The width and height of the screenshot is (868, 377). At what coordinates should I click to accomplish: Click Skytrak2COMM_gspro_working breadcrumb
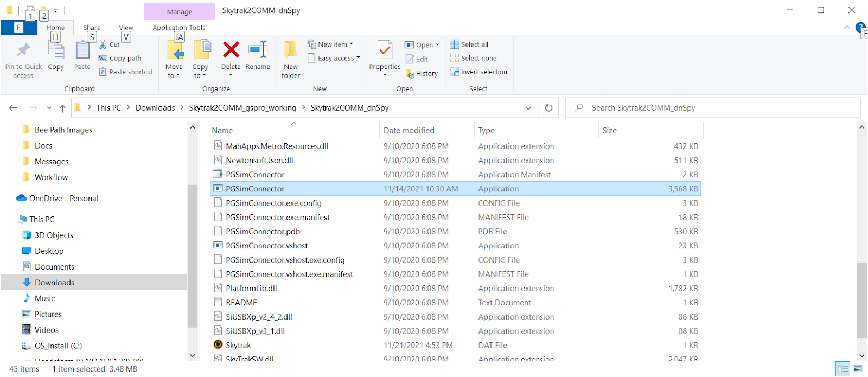tap(242, 108)
